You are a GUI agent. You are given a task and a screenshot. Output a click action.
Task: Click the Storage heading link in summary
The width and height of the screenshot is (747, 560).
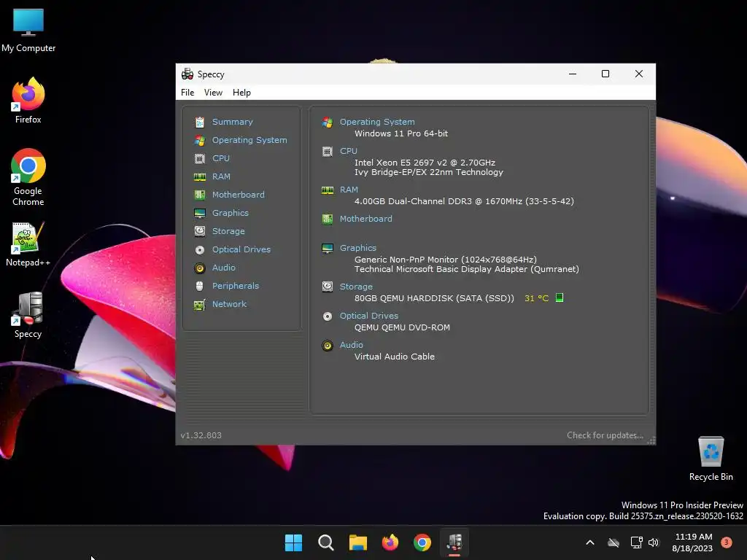tap(356, 287)
